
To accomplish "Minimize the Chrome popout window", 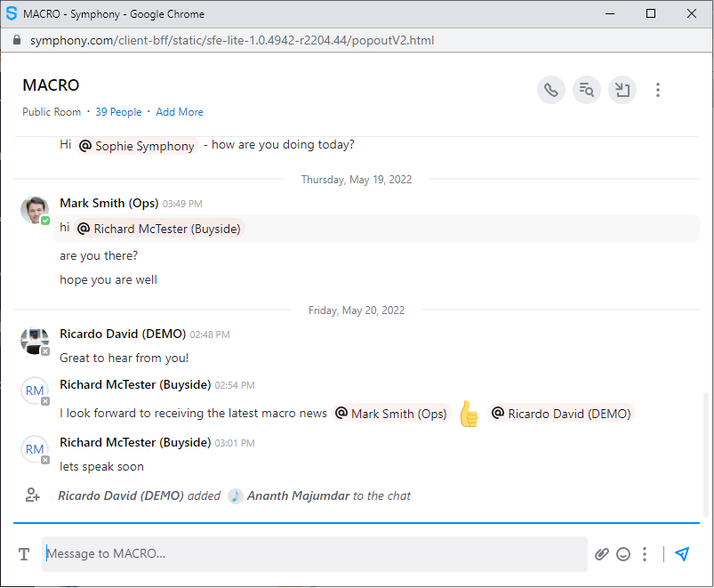I will (610, 13).
